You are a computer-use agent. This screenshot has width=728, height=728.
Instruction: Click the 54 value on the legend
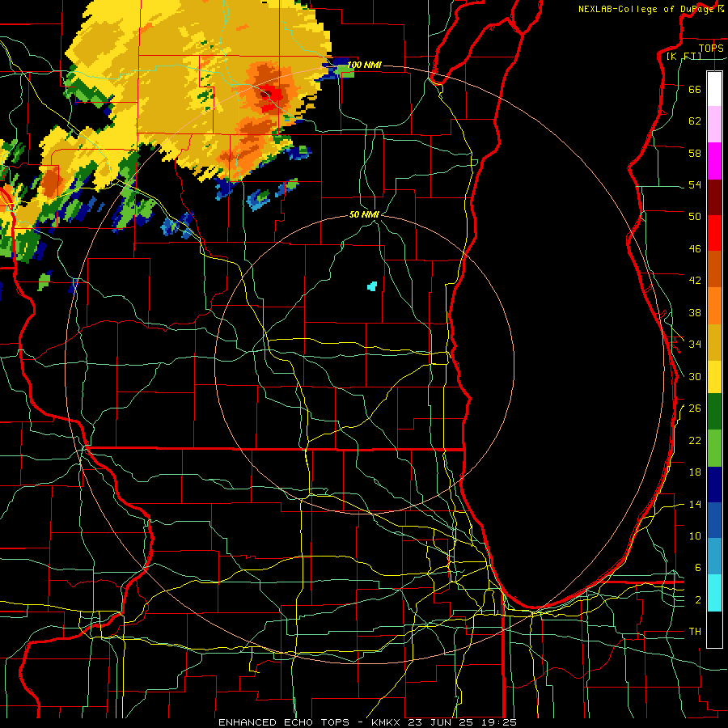point(695,184)
